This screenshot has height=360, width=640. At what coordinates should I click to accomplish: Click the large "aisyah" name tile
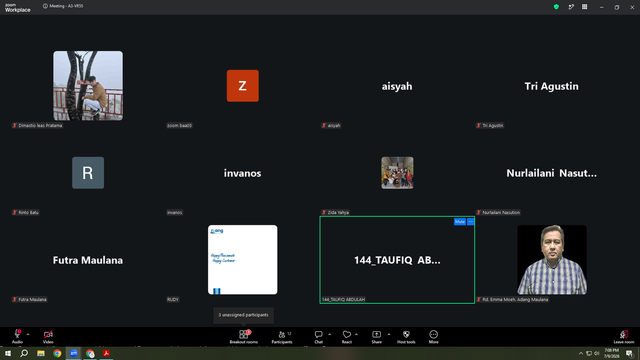(x=397, y=86)
